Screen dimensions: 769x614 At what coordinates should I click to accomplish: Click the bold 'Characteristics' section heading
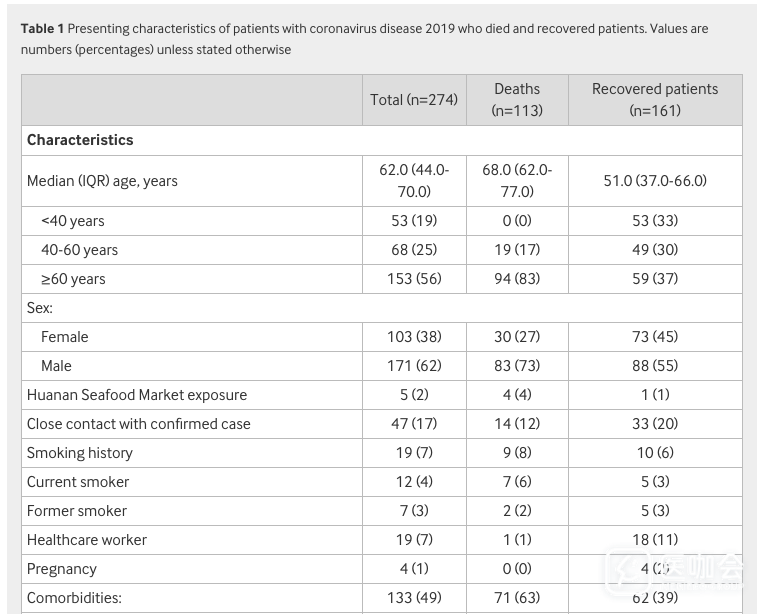coord(80,141)
